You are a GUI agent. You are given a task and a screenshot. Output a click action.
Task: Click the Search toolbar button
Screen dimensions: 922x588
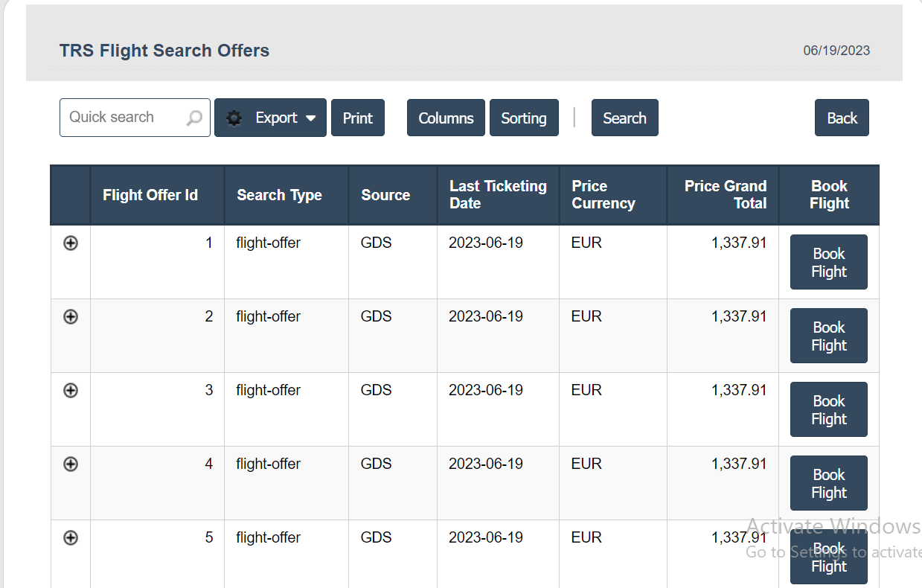click(624, 118)
